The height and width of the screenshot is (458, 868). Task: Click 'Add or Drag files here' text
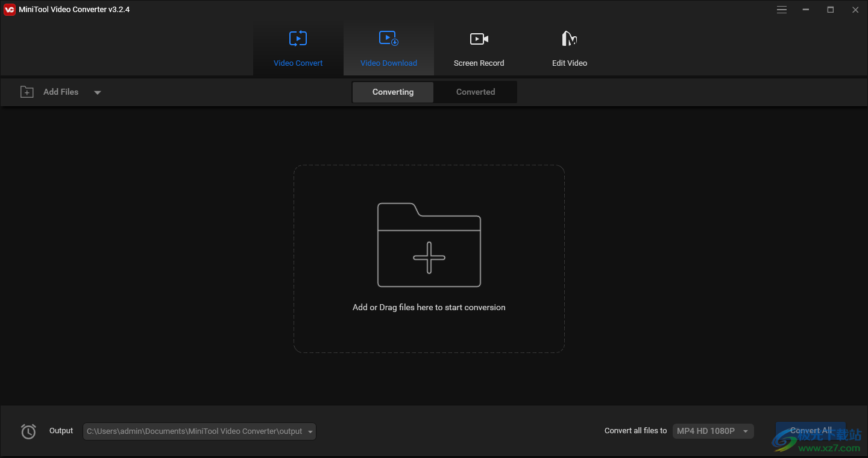click(x=429, y=307)
